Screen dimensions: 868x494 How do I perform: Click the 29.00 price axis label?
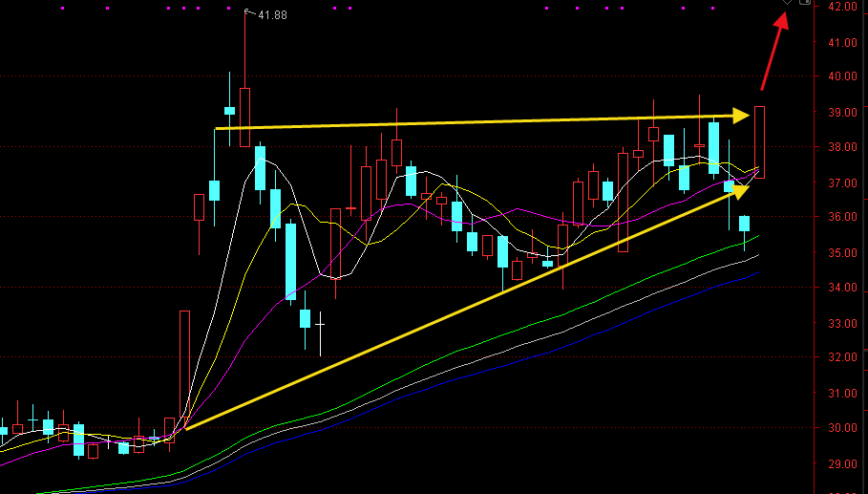click(x=842, y=463)
